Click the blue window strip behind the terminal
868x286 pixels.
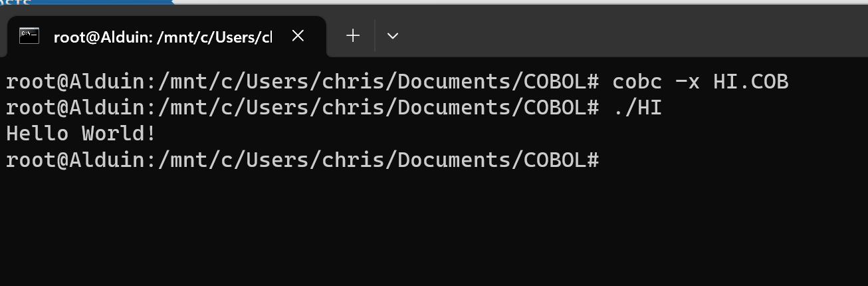tap(86, 2)
